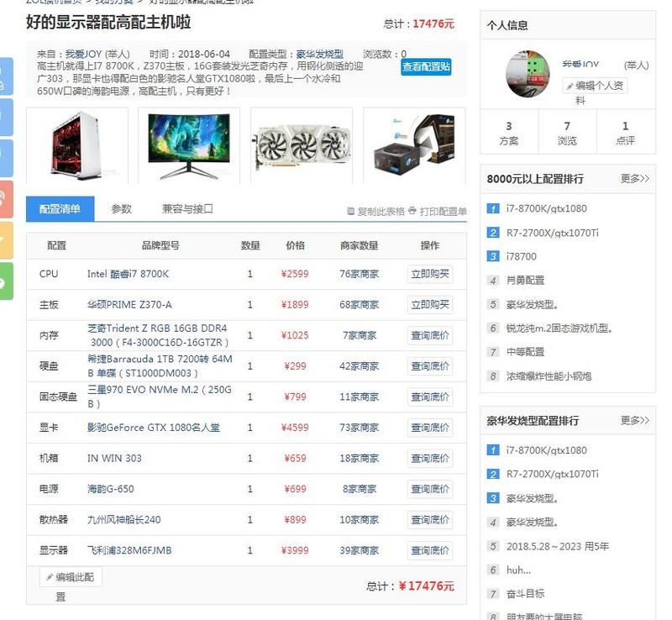Select the 配置清单 tab
The image size is (672, 620).
pyautogui.click(x=60, y=209)
